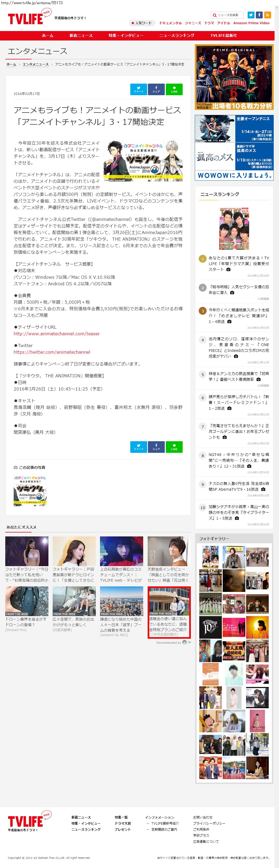This screenshot has height=868, width=279.
Task: Open DroneX Pro sponsored card
Action: pyautogui.click(x=27, y=609)
